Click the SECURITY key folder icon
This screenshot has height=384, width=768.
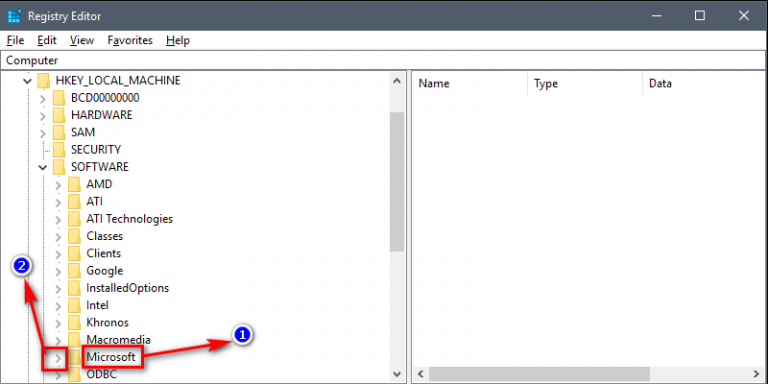click(59, 149)
